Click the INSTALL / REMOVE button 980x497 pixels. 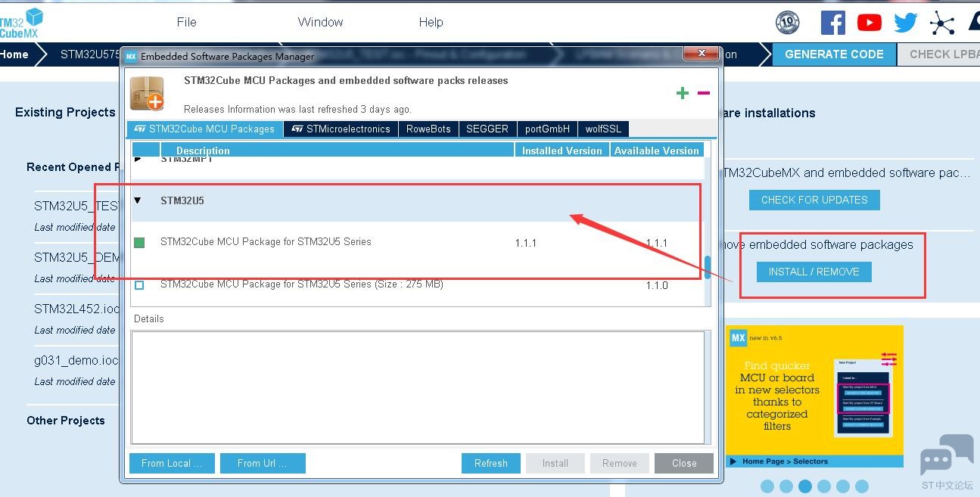pyautogui.click(x=814, y=272)
